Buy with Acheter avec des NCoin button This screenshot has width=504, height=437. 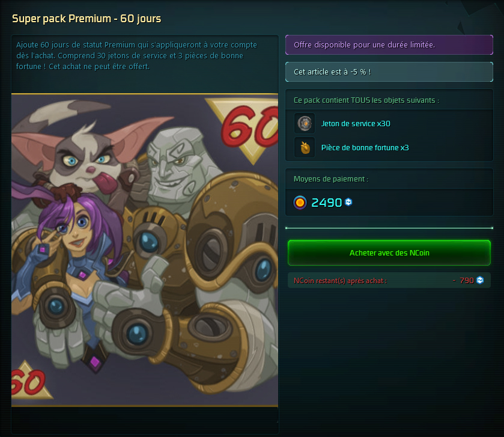click(x=389, y=252)
